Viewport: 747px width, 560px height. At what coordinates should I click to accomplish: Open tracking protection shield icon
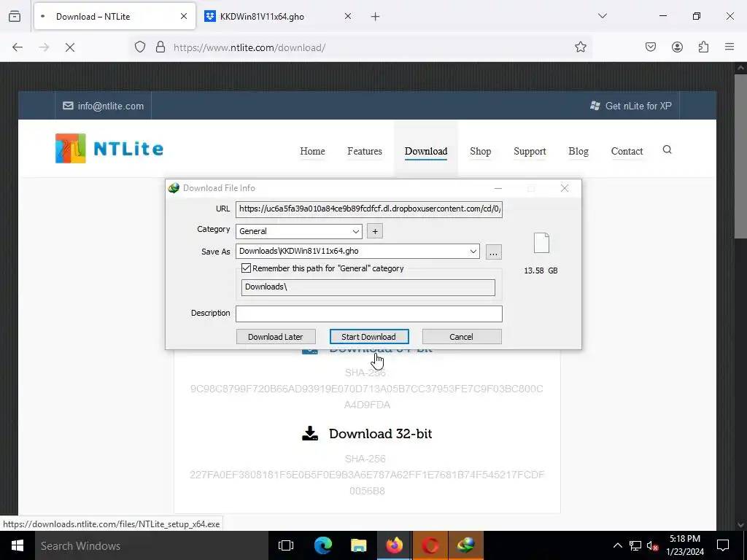pyautogui.click(x=139, y=47)
